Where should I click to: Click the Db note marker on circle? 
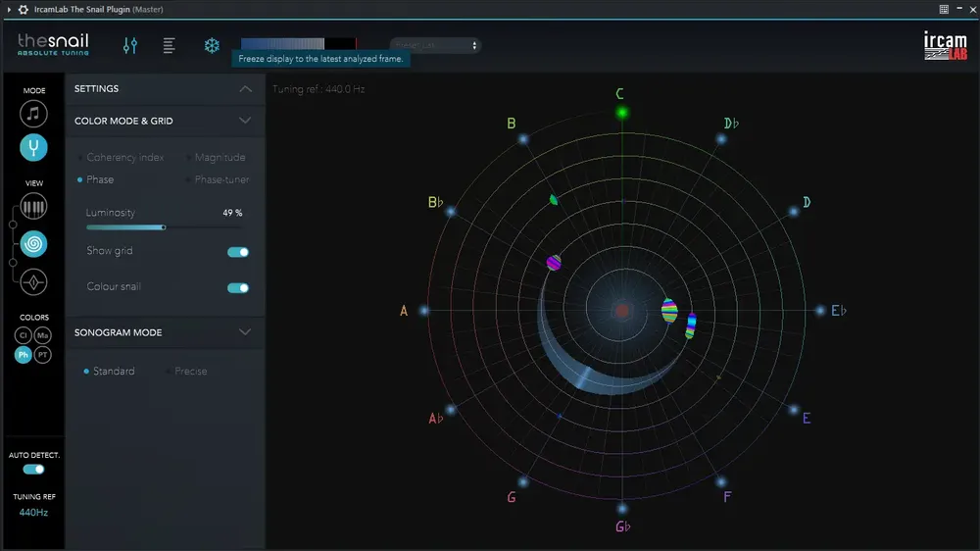click(721, 139)
